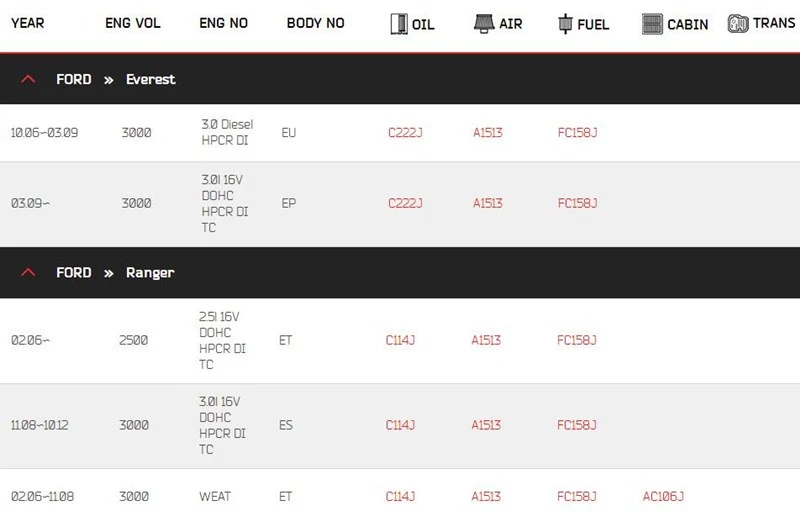Open AC106J cabin filter link
The height and width of the screenshot is (521, 800).
[663, 496]
